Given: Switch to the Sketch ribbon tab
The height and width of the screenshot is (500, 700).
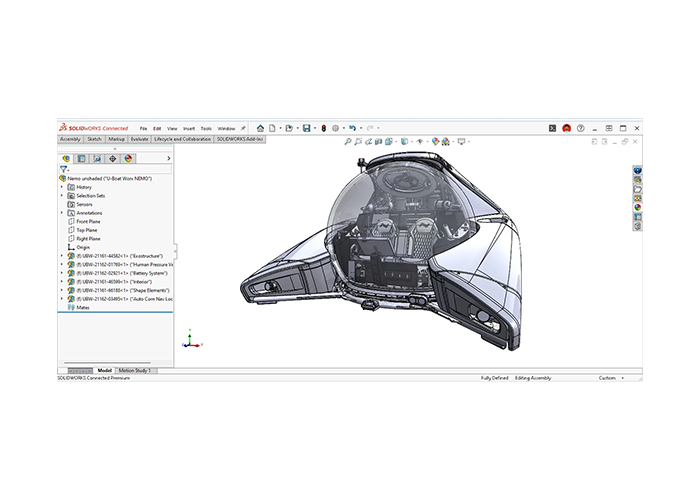Looking at the screenshot, I should click(x=94, y=139).
